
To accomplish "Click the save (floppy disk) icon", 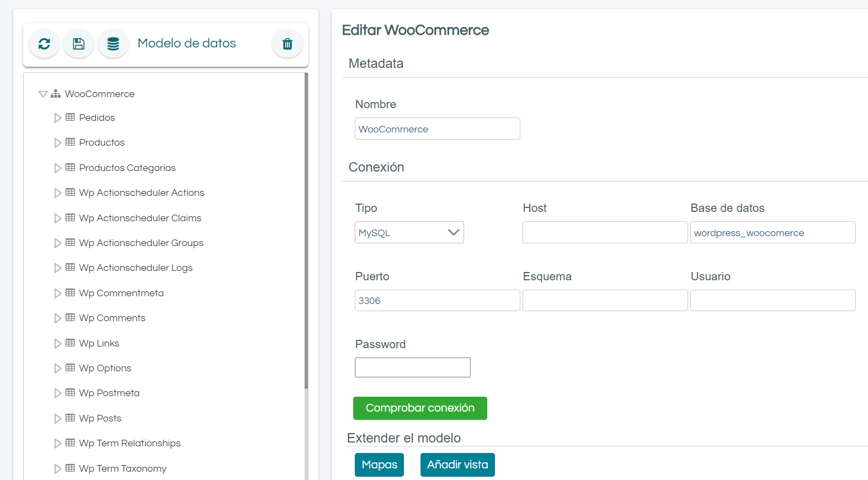I will coord(78,44).
